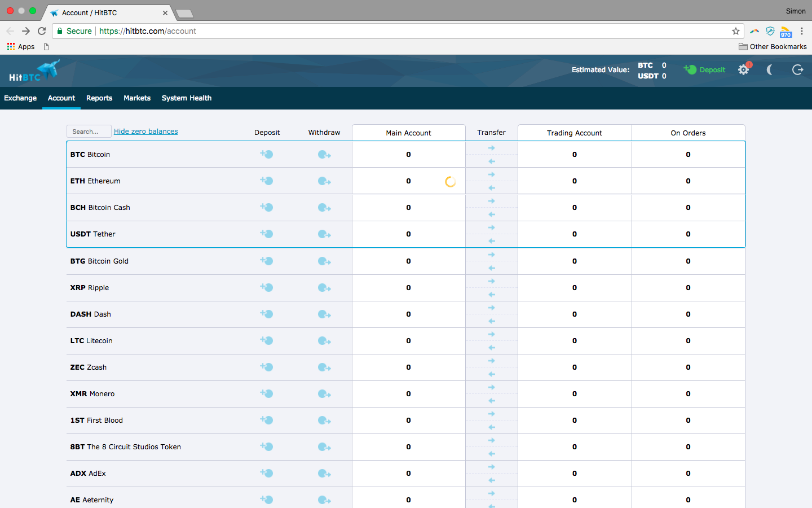Image resolution: width=812 pixels, height=508 pixels.
Task: Open deposit for ZEC Zcash
Action: click(x=267, y=367)
